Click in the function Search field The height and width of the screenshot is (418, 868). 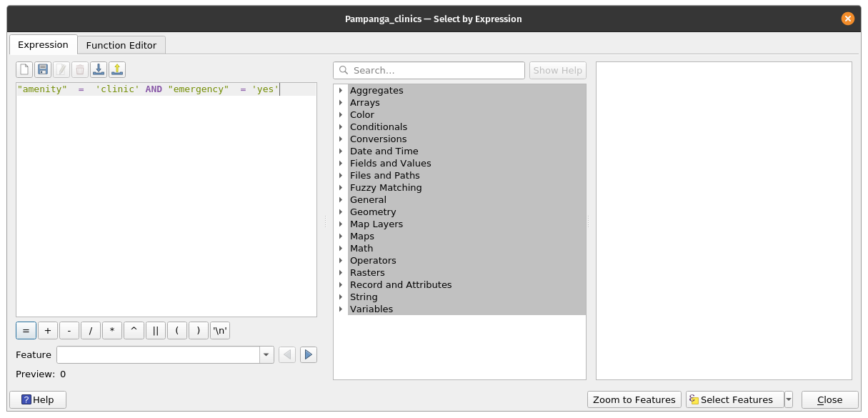pyautogui.click(x=436, y=70)
